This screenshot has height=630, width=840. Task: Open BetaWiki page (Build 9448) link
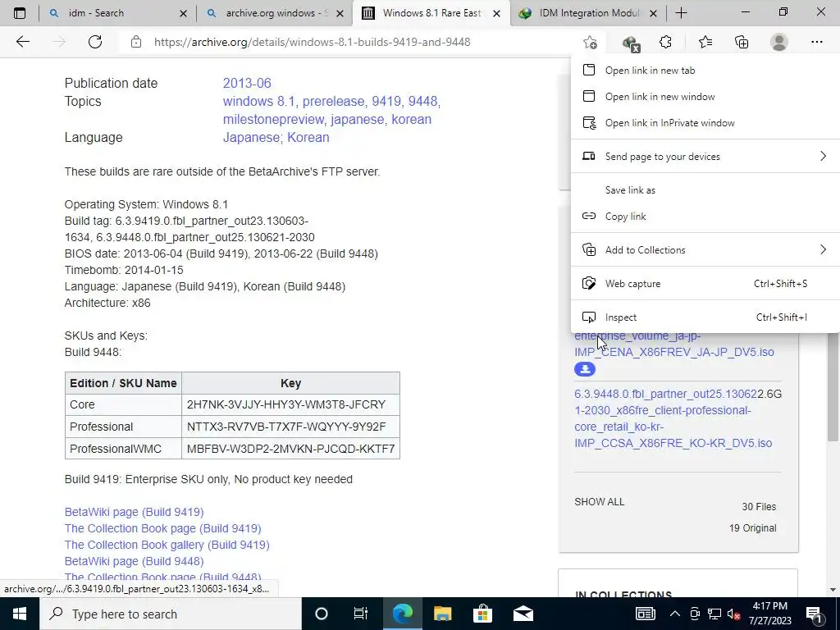point(134,561)
